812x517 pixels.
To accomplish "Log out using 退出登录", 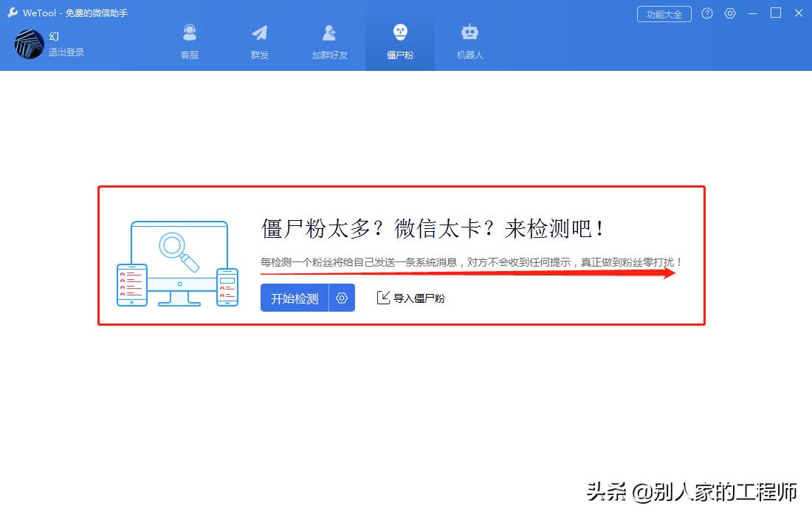I will [x=66, y=52].
